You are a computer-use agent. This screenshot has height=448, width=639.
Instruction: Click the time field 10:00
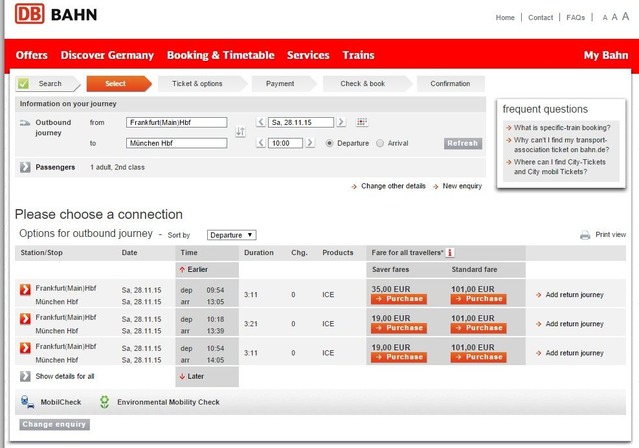pos(285,143)
